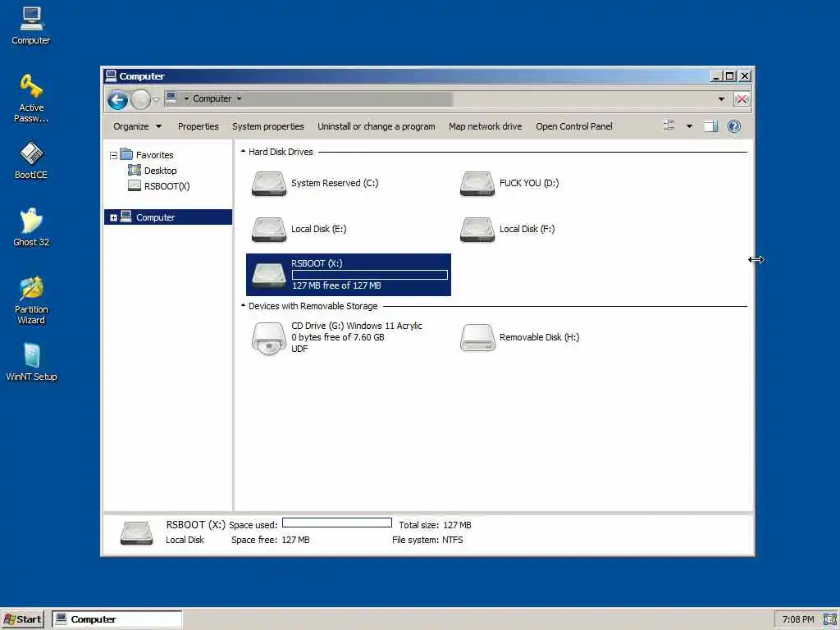This screenshot has width=840, height=630.
Task: Click the 'Local Disk (E:)' label
Action: [319, 229]
